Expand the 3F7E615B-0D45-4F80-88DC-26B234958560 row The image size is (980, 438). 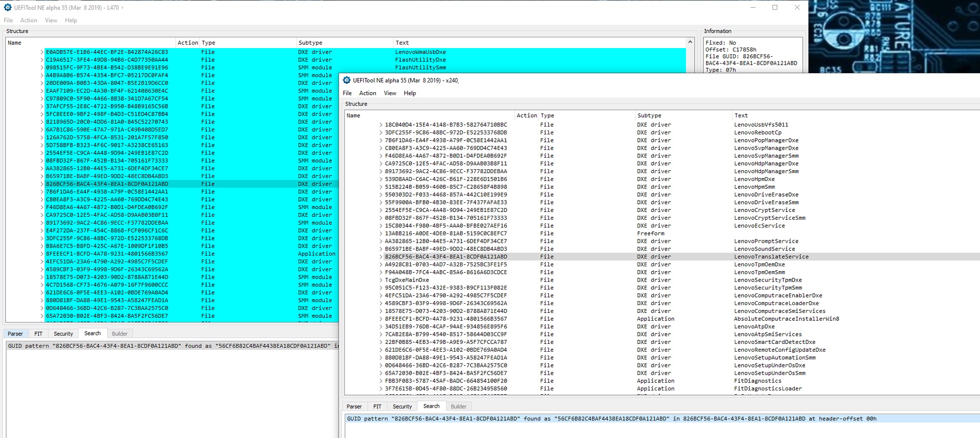pos(381,388)
